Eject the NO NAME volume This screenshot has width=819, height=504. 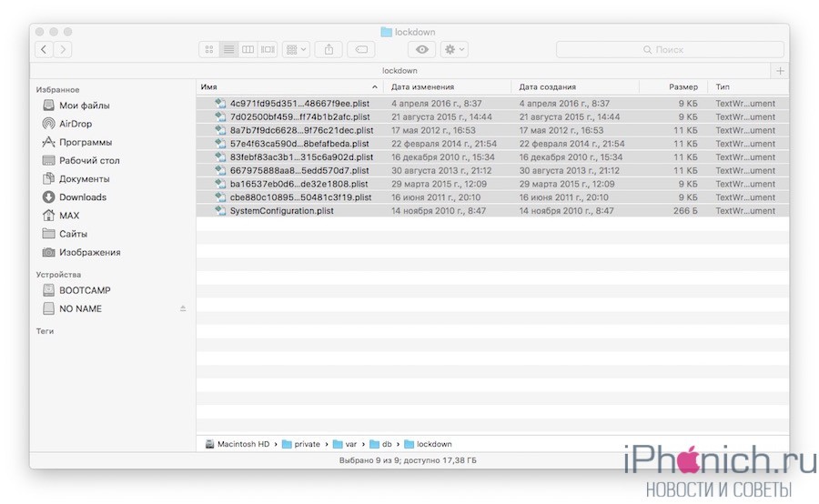[182, 309]
